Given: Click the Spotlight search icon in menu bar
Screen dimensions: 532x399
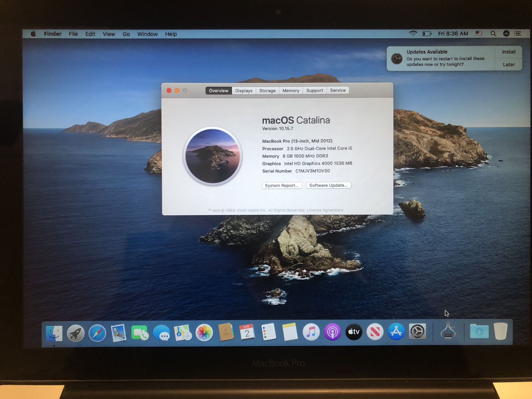Looking at the screenshot, I should pos(493,33).
